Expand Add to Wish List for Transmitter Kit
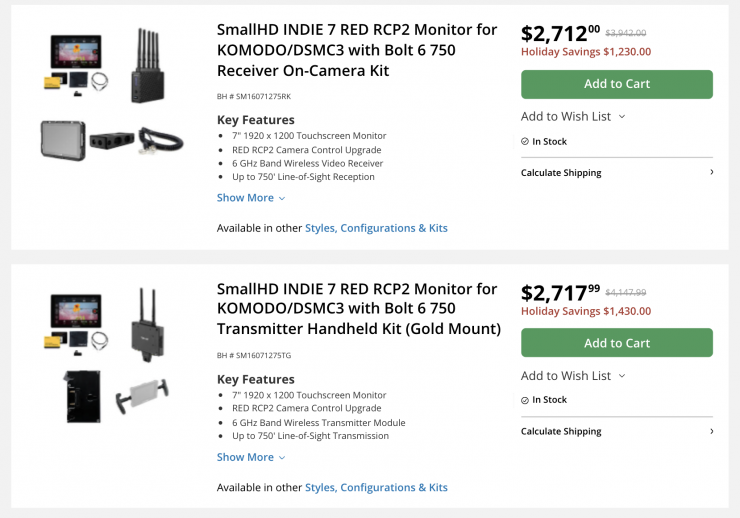Screen dimensions: 740x518 (x=573, y=376)
